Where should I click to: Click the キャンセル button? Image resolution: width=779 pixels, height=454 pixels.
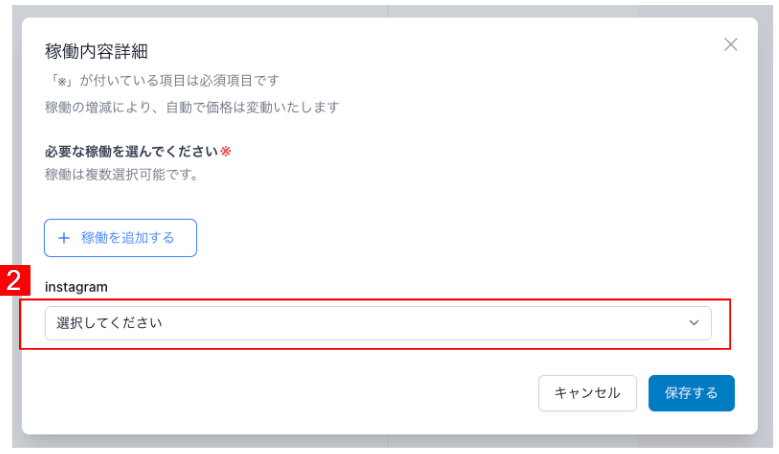pos(587,393)
